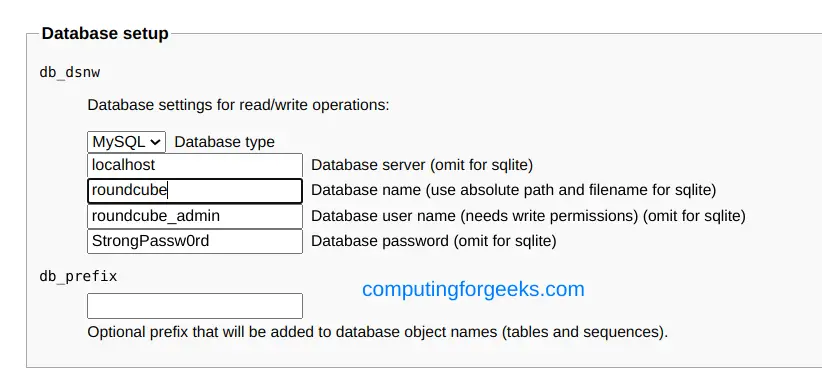
Task: Click the Database password (omit for sqlite) label
Action: tap(434, 241)
